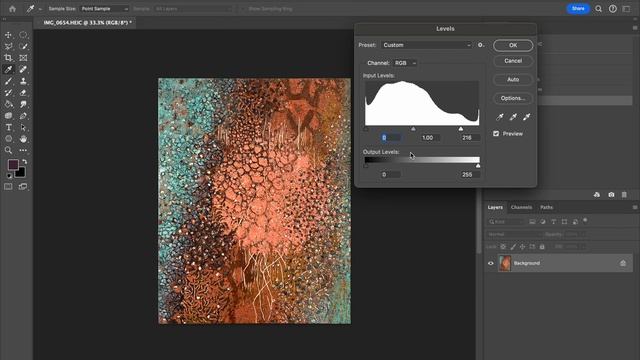640x360 pixels.
Task: Toggle the filter for type layers
Action: click(x=553, y=222)
